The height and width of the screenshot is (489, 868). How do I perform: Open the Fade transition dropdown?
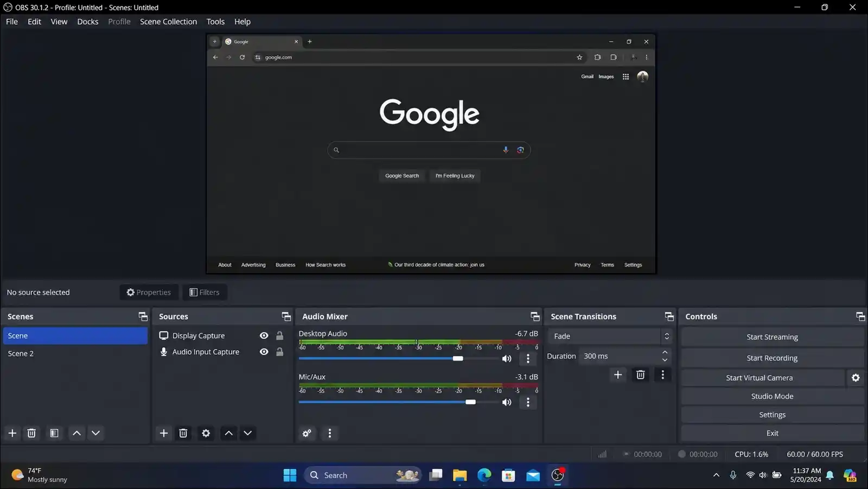(610, 336)
